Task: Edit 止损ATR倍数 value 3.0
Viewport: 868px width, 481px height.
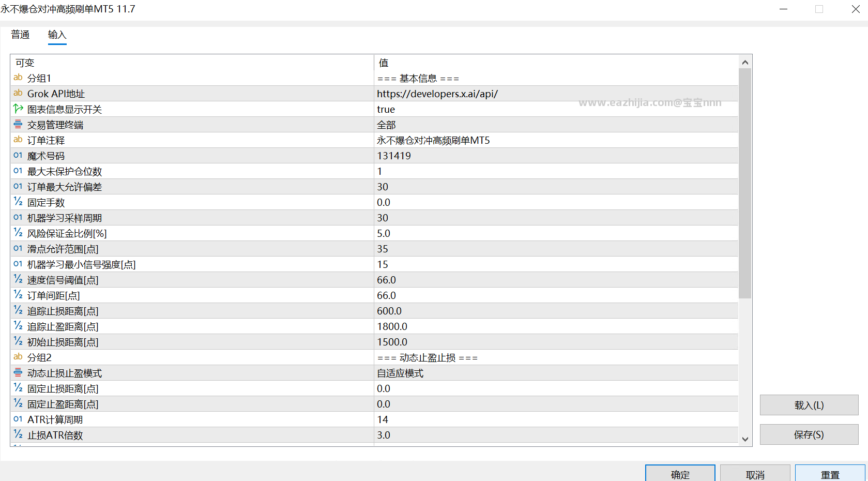Action: point(556,435)
